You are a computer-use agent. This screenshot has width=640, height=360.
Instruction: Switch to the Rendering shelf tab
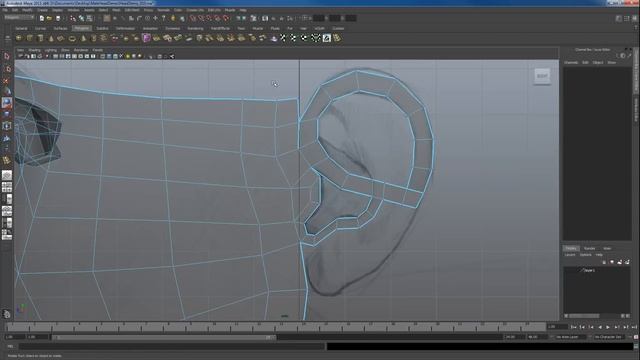pos(195,29)
